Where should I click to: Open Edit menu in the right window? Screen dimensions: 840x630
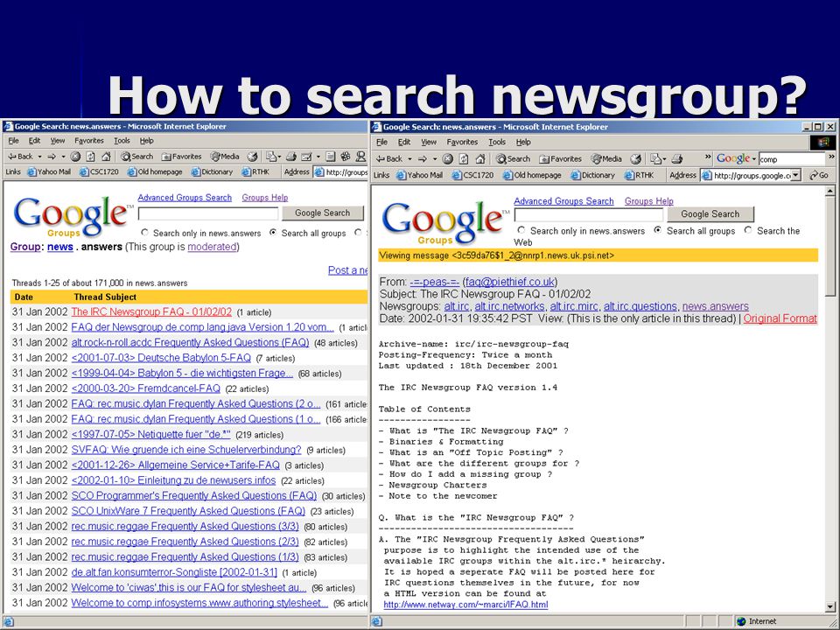click(x=404, y=142)
